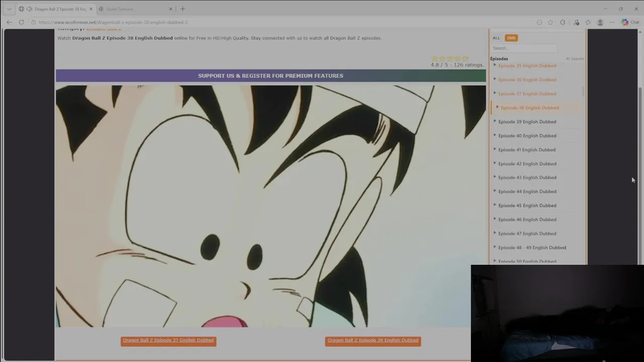Select the DUB episodes filter
The width and height of the screenshot is (644, 362).
(x=511, y=38)
